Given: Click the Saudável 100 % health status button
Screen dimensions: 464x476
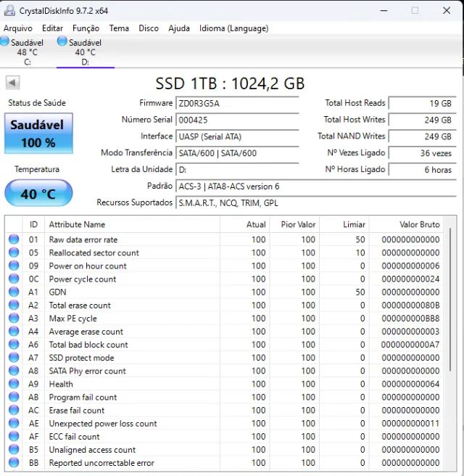Looking at the screenshot, I should tap(38, 134).
